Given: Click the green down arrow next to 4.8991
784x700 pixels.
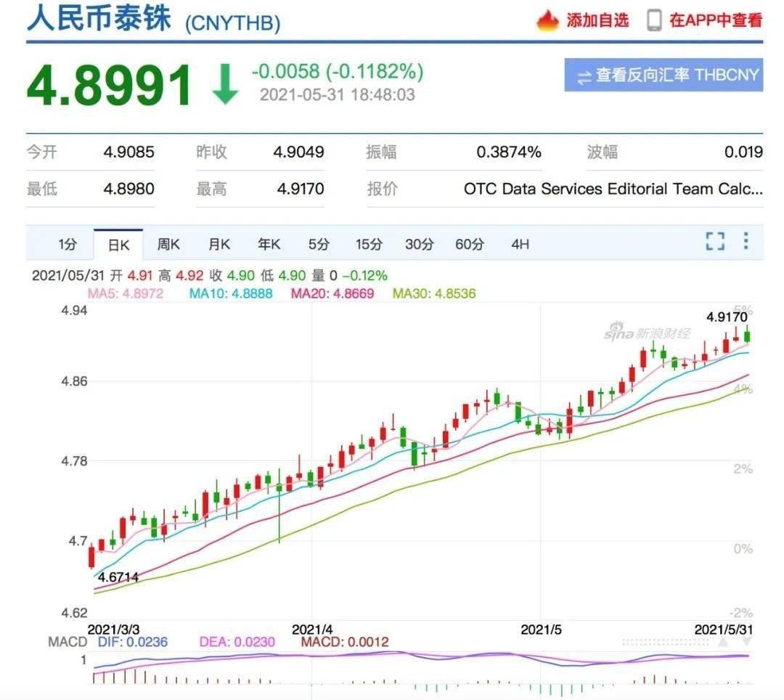Looking at the screenshot, I should pos(224,85).
